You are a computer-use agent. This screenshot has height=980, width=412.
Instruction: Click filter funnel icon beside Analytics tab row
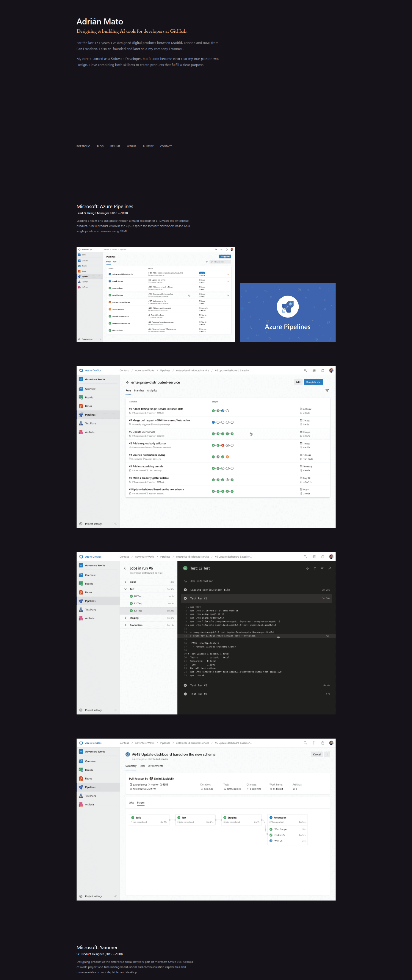pyautogui.click(x=327, y=390)
